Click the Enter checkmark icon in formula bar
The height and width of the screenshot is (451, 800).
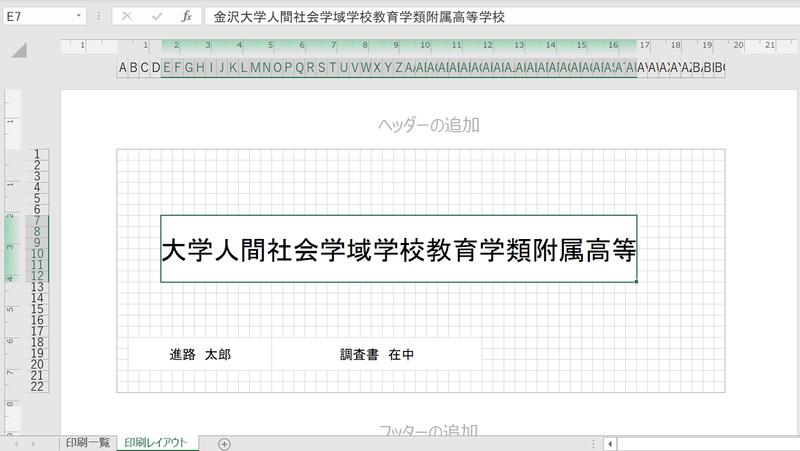click(157, 16)
